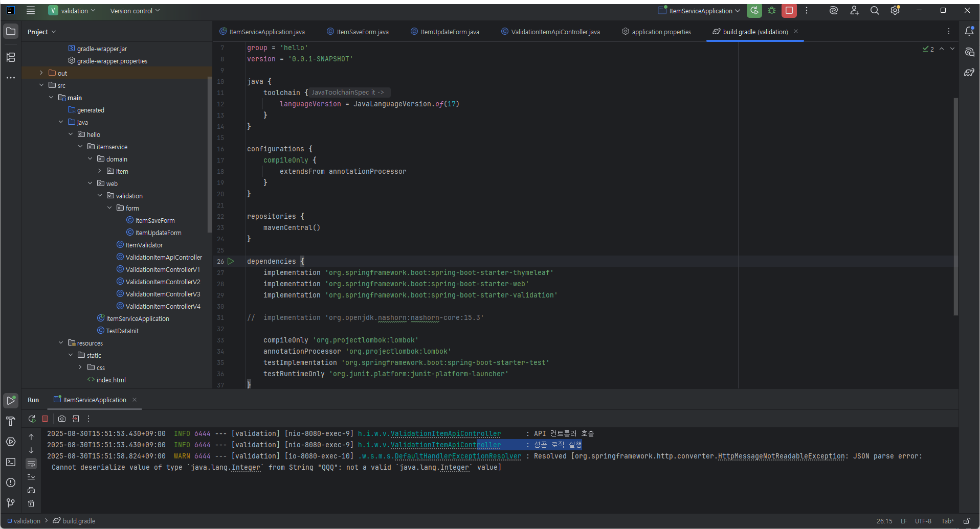Open Build hammer tool window

[x=11, y=421]
